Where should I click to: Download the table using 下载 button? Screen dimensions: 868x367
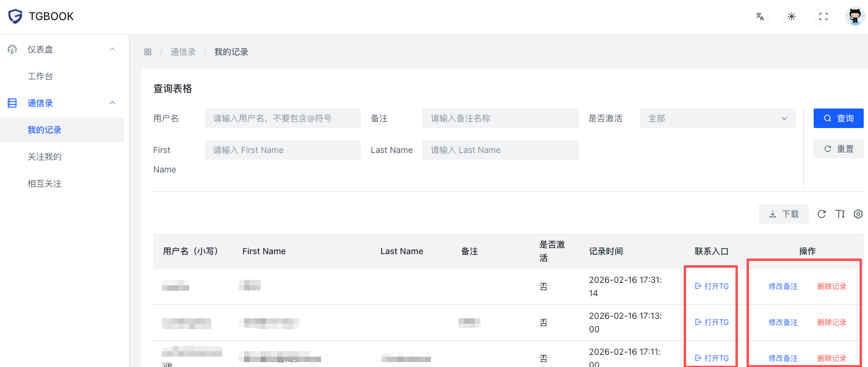783,214
